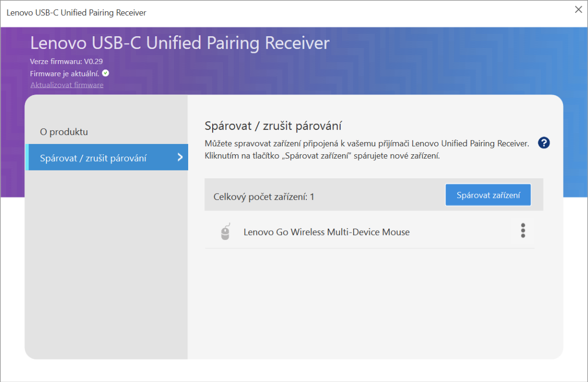This screenshot has height=382, width=588.
Task: Click the Celkový počet zařízení: 1 label
Action: pos(264,197)
